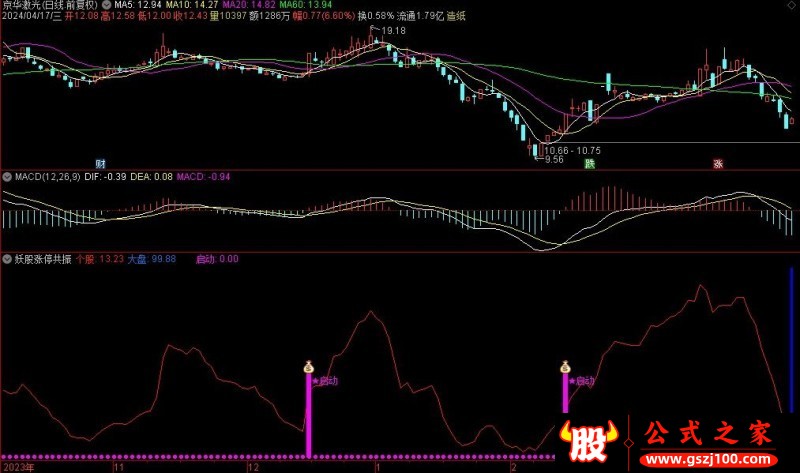Click the green 跌 marker icon
800x473 pixels.
[x=590, y=164]
